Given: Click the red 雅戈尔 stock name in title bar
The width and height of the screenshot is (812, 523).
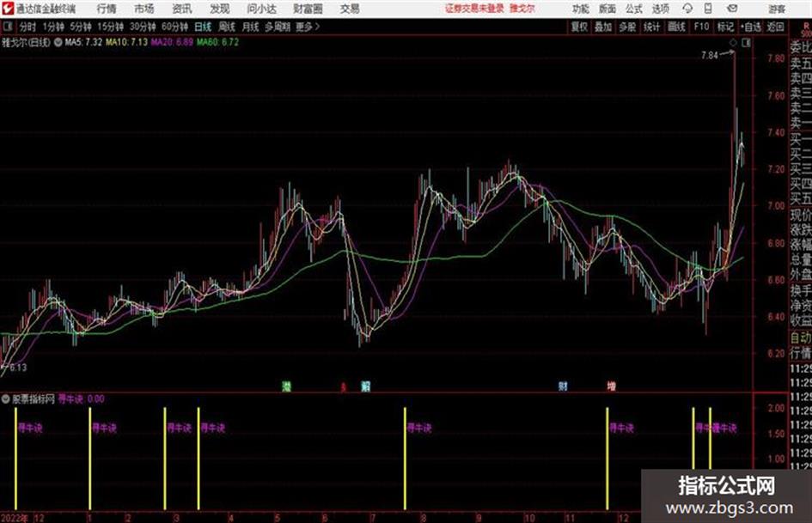Looking at the screenshot, I should 522,9.
